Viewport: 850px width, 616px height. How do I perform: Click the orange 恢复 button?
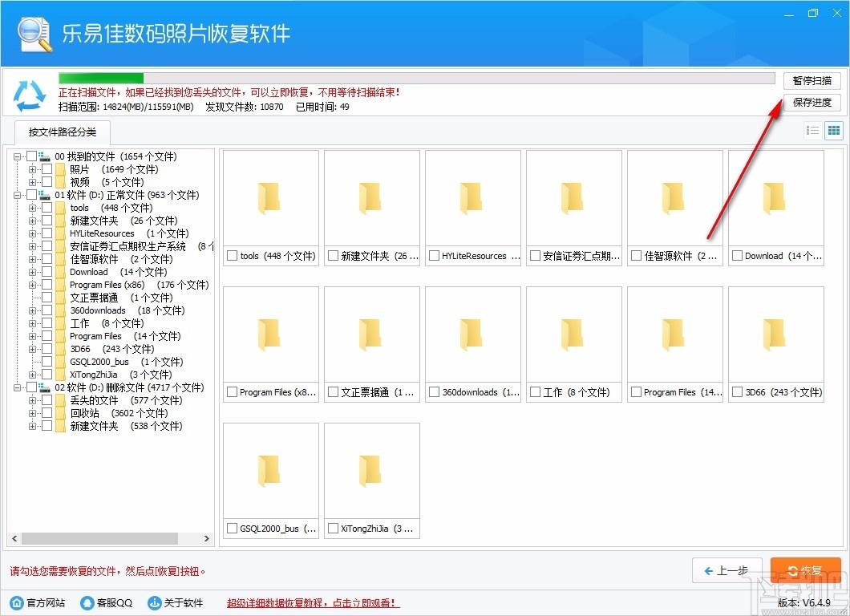click(x=806, y=570)
